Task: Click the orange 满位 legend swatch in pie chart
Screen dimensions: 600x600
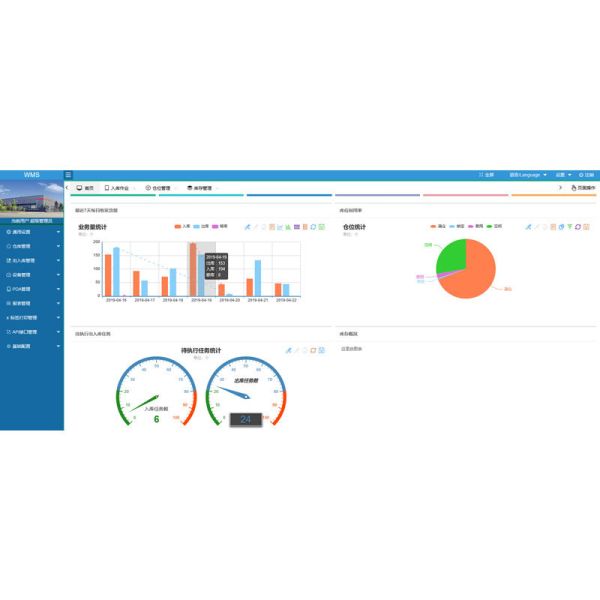Action: pos(434,227)
